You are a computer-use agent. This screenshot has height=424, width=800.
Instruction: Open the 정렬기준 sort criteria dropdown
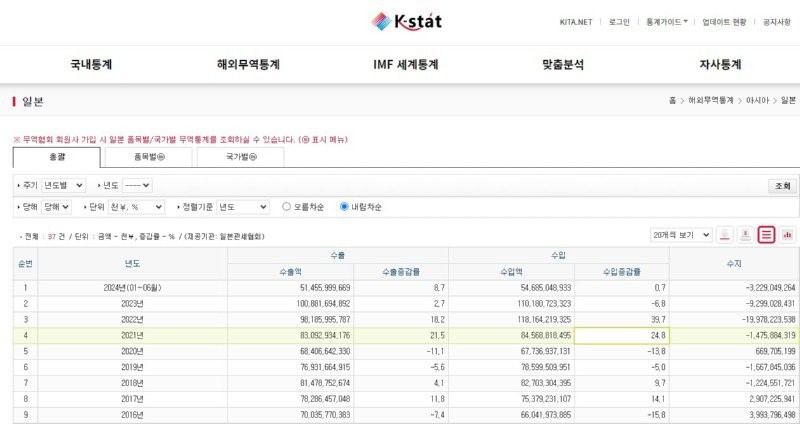(243, 207)
